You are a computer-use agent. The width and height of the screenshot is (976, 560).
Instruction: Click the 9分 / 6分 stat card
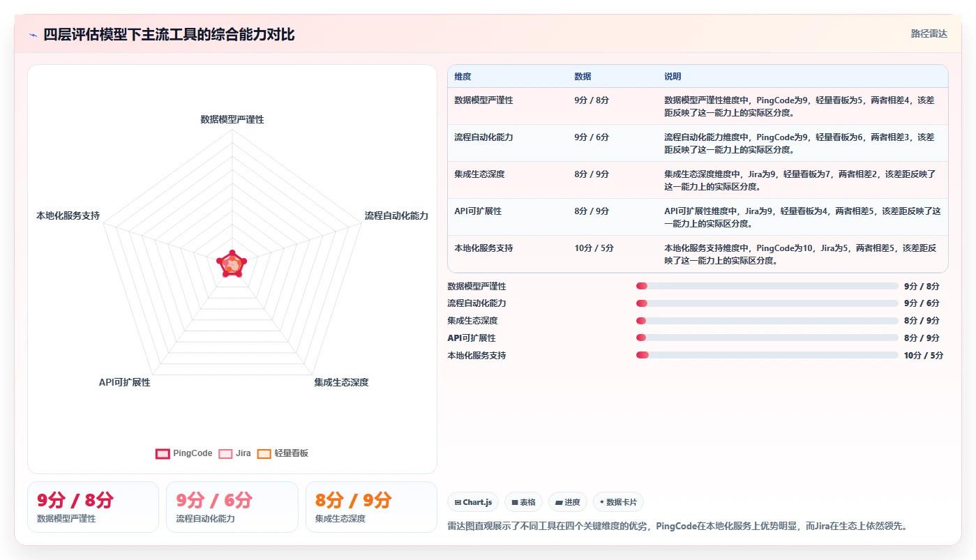coord(232,507)
